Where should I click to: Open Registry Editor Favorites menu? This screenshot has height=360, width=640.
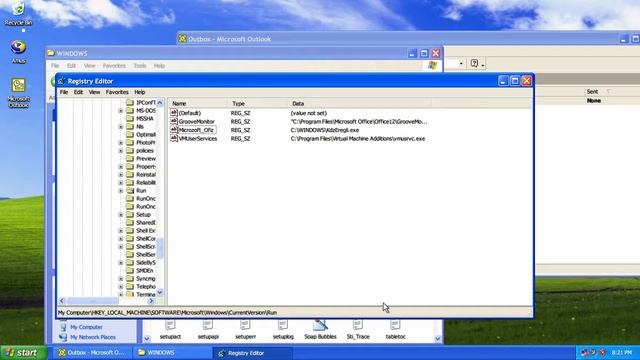pyautogui.click(x=117, y=92)
